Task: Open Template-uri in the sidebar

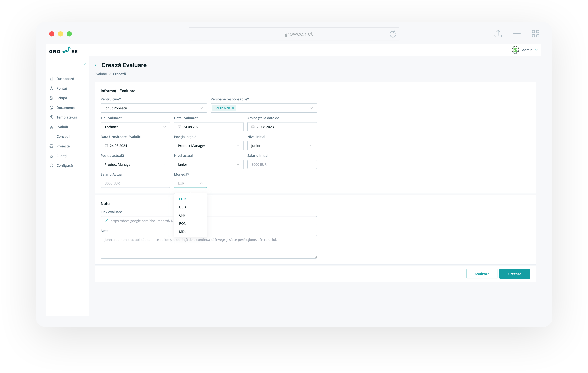Action: [67, 117]
